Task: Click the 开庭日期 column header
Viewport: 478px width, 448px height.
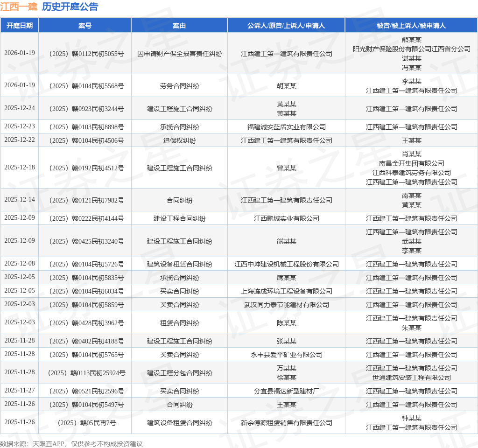Action: coord(20,26)
